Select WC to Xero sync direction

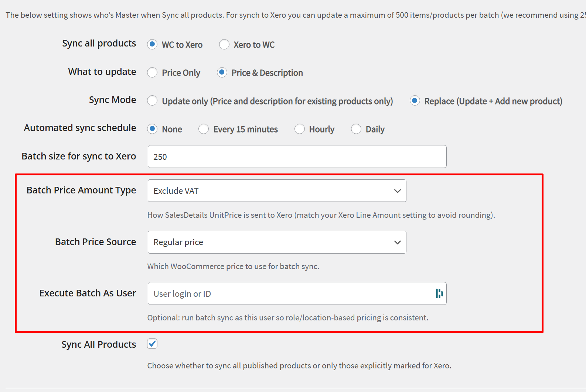point(152,44)
